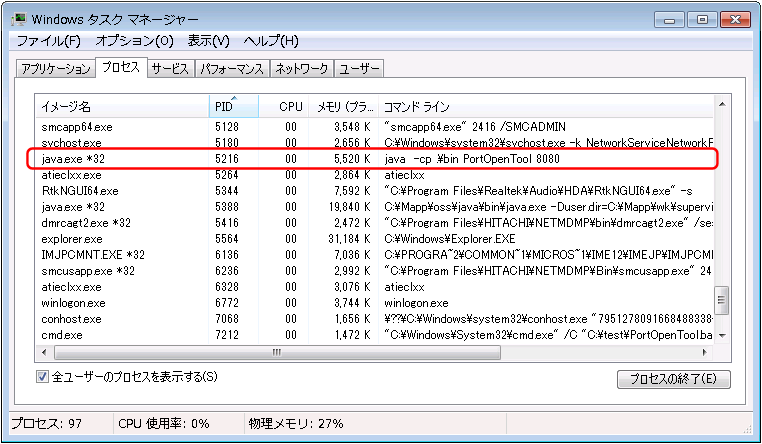Screen dimensions: 762x444
Task: Open the ファイル(F) menu
Action: coord(49,41)
